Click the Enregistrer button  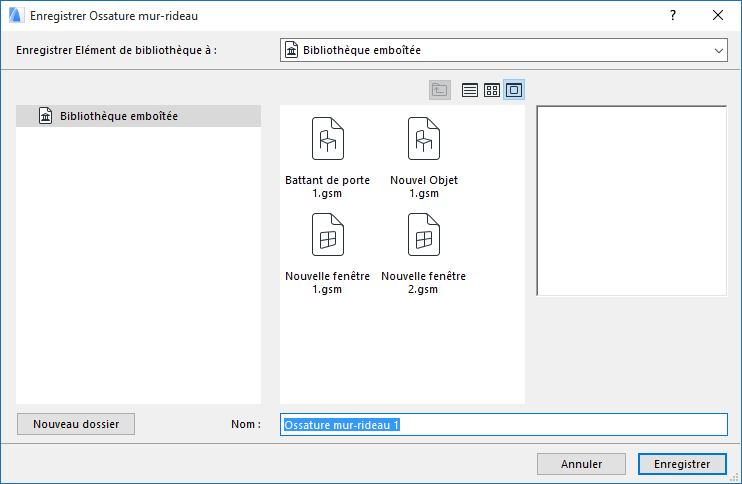682,464
